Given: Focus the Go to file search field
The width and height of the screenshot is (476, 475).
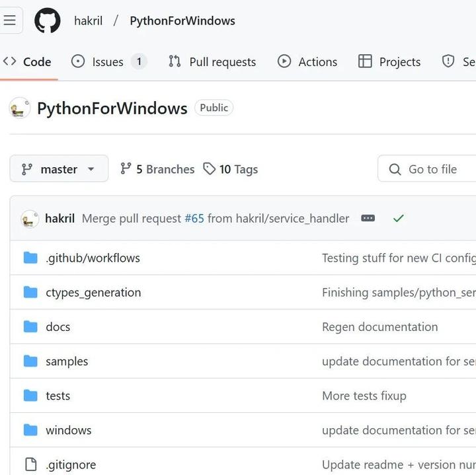Looking at the screenshot, I should coord(427,168).
